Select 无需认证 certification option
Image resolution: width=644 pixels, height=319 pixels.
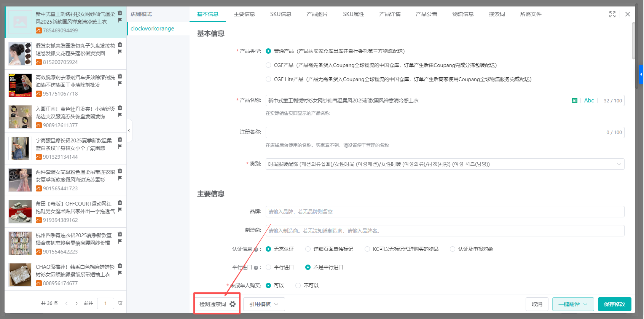268,249
